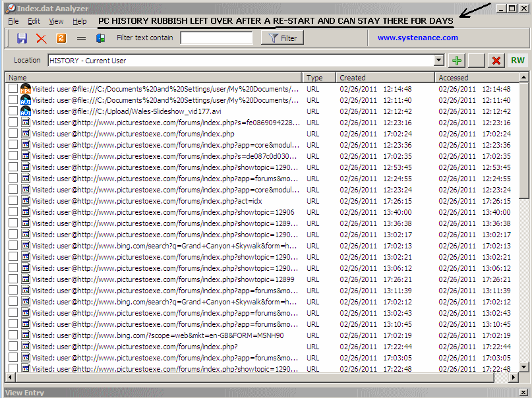
Task: Click the green RW button
Action: 517,61
